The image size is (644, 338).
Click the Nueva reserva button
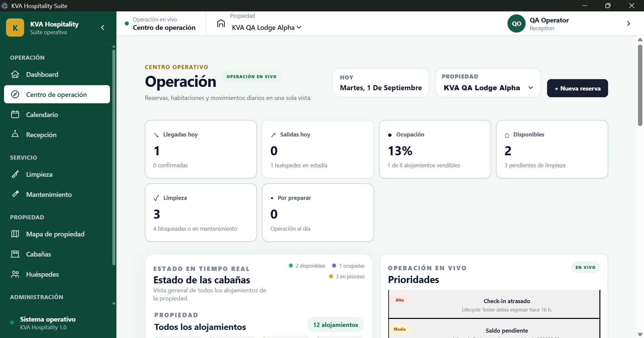tap(577, 88)
